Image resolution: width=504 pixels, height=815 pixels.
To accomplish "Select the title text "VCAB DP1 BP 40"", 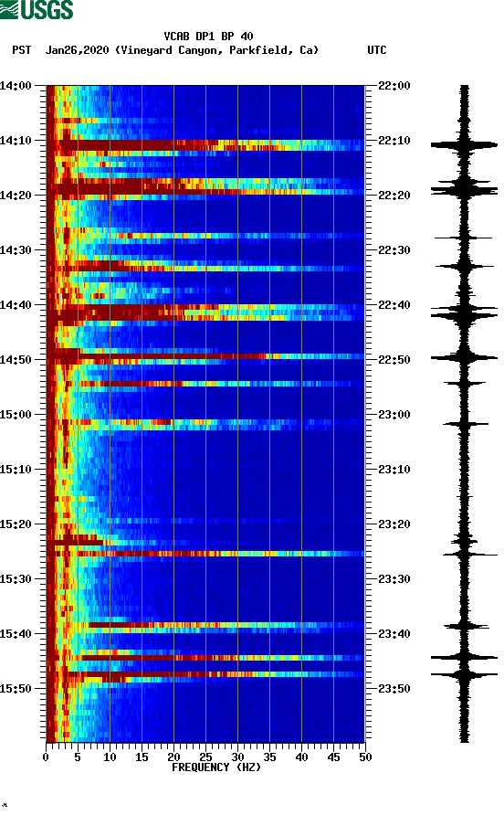I will 208,37.
